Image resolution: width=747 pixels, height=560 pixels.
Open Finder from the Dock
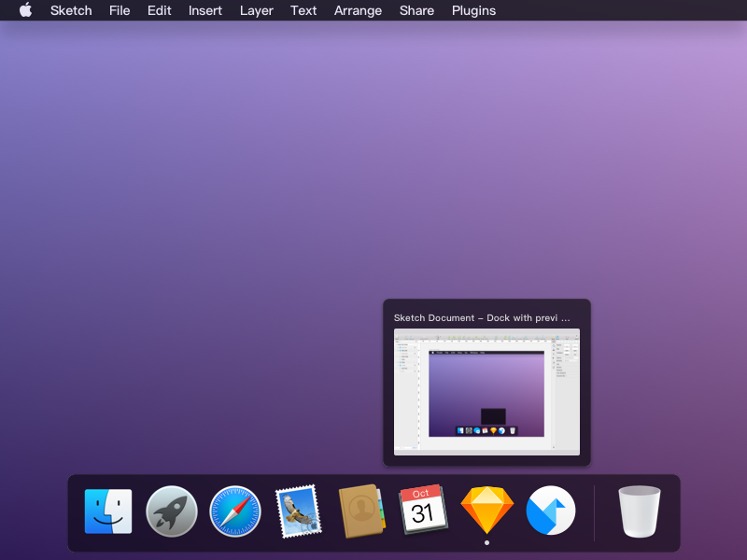tap(106, 511)
